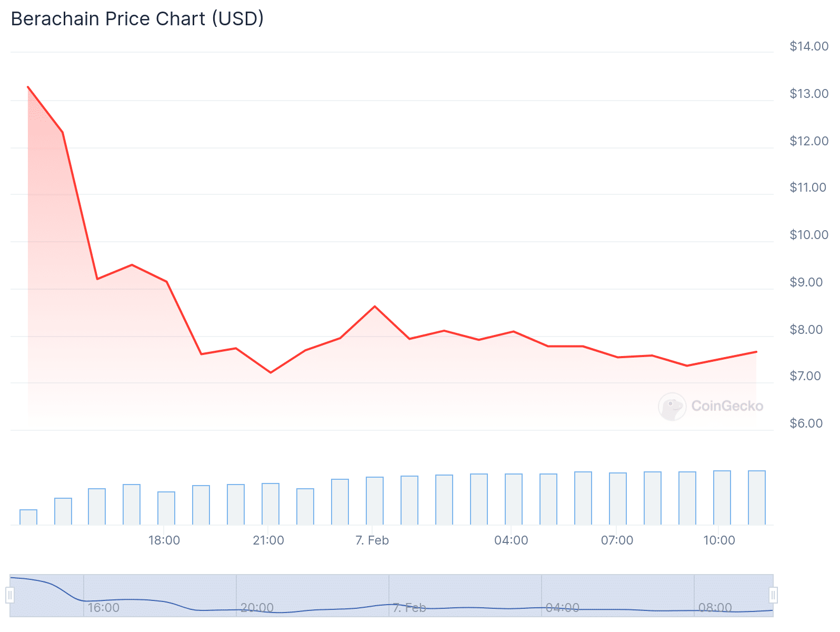Click the volume bar above the 21:00 label
The image size is (840, 632).
point(271,504)
